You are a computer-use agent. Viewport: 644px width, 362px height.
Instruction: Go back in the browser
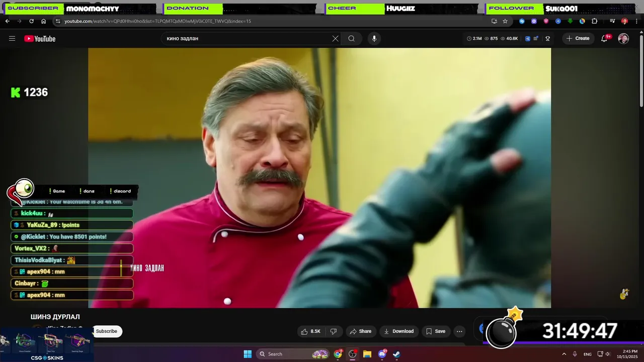click(x=7, y=21)
